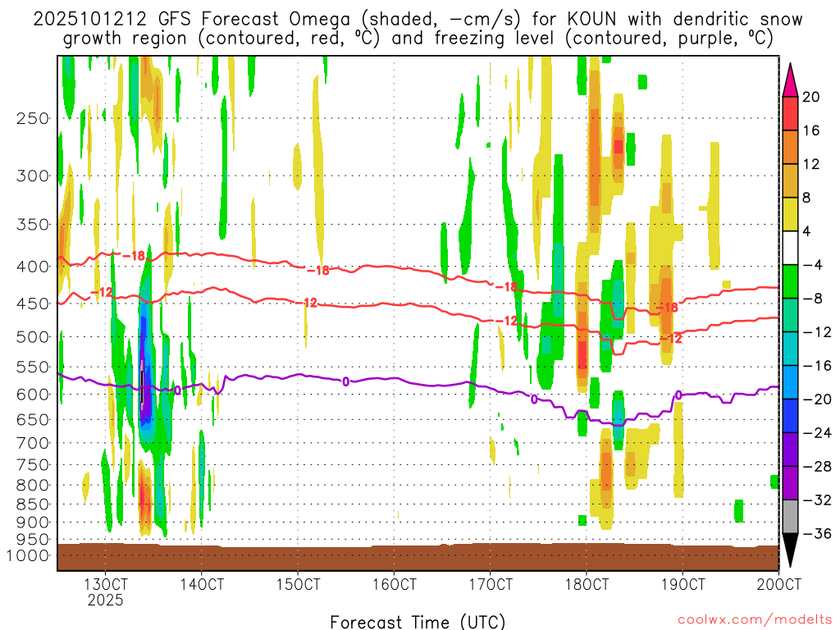
Task: Click the 450 pressure level label
Action: click(x=33, y=304)
